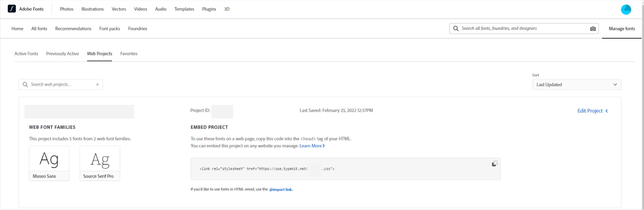644x210 pixels.
Task: Open the user profile avatar
Action: tap(626, 9)
